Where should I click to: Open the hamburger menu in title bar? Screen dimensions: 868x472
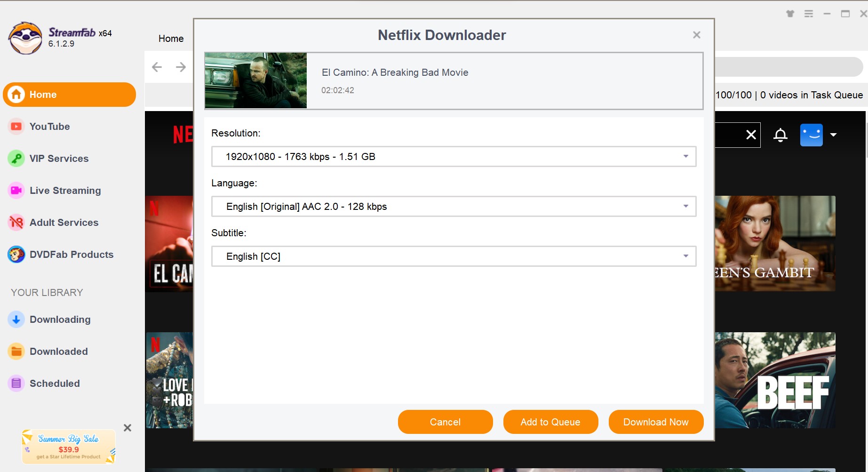point(809,14)
